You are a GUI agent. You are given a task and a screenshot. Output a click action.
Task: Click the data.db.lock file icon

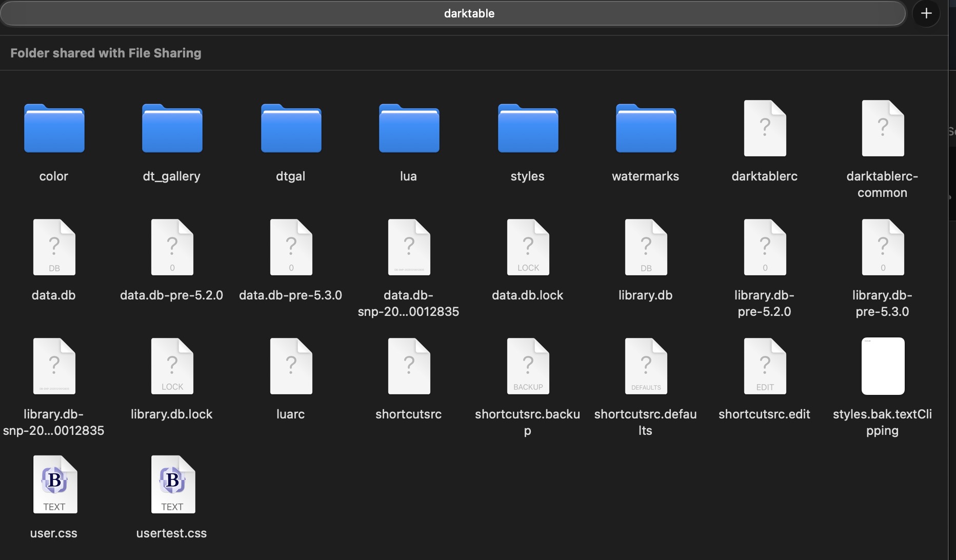coord(528,248)
